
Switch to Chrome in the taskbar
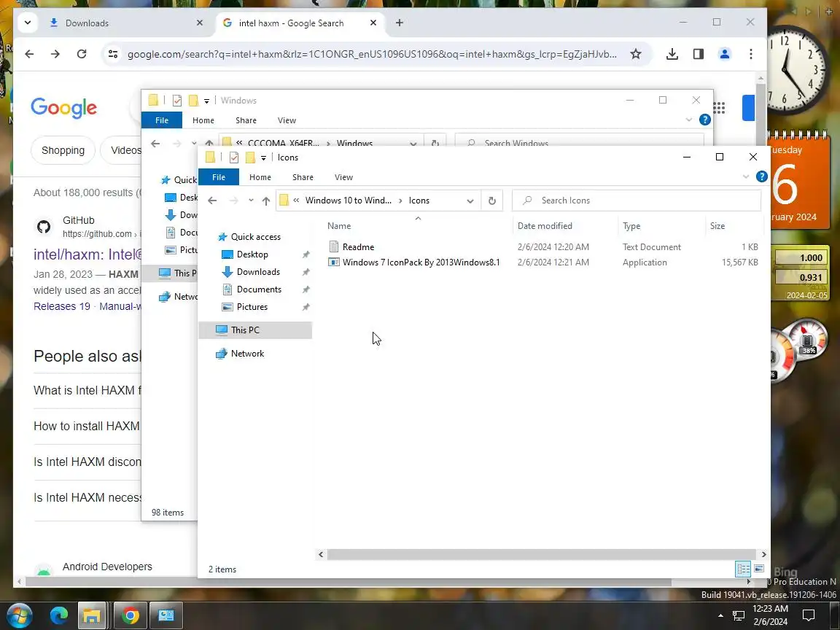click(x=131, y=615)
